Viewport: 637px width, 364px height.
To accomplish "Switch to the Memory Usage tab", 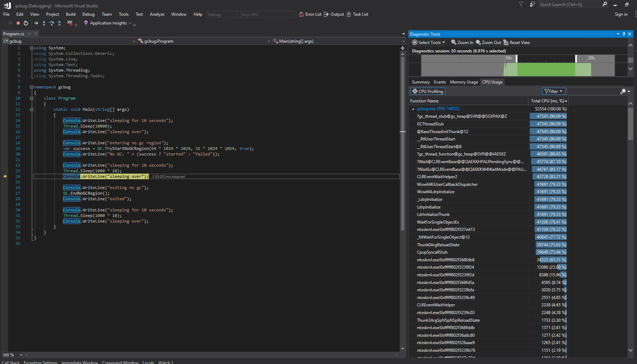I will click(x=464, y=82).
